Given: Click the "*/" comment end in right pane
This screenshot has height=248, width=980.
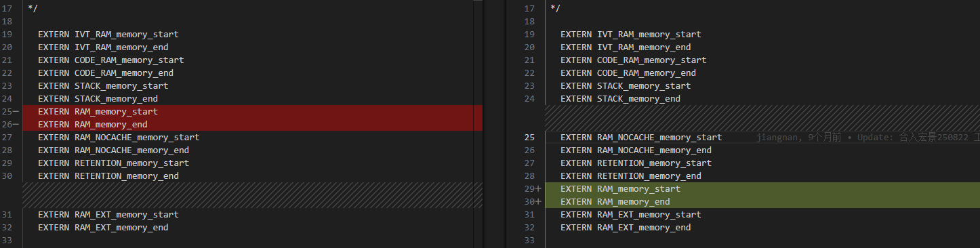Looking at the screenshot, I should [555, 9].
